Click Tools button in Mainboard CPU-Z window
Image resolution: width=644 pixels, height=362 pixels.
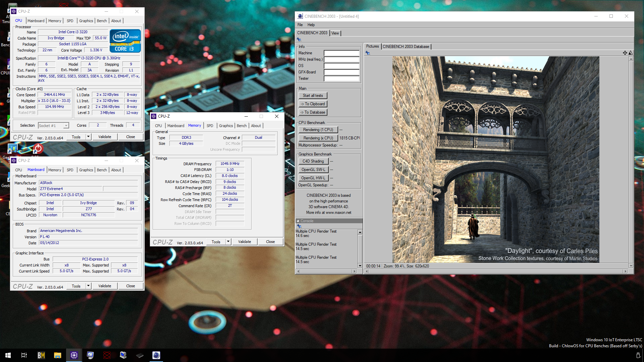[76, 286]
